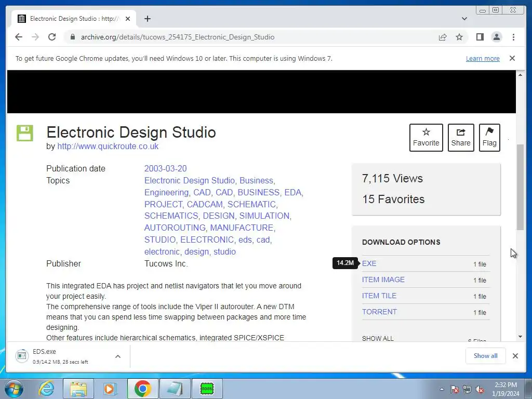Open the EDA topic link

293,192
